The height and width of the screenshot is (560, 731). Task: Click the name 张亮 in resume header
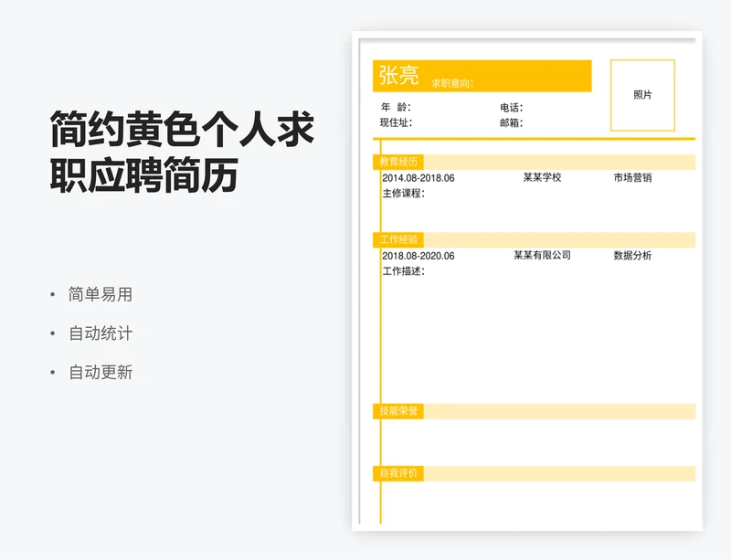pos(398,75)
